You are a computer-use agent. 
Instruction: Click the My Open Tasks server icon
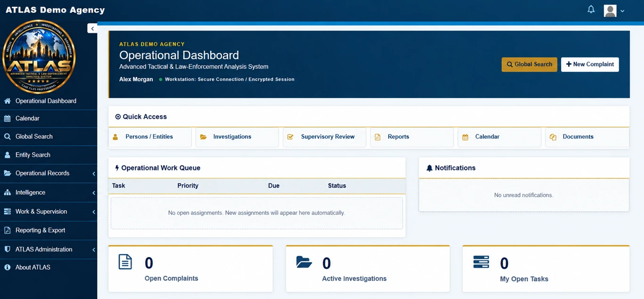click(481, 262)
